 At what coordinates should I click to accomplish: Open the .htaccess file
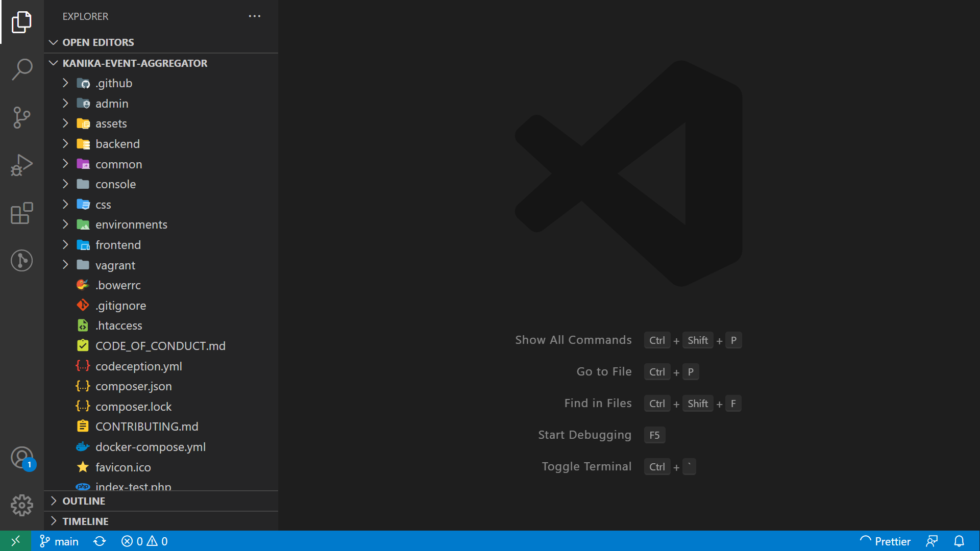click(x=161, y=325)
